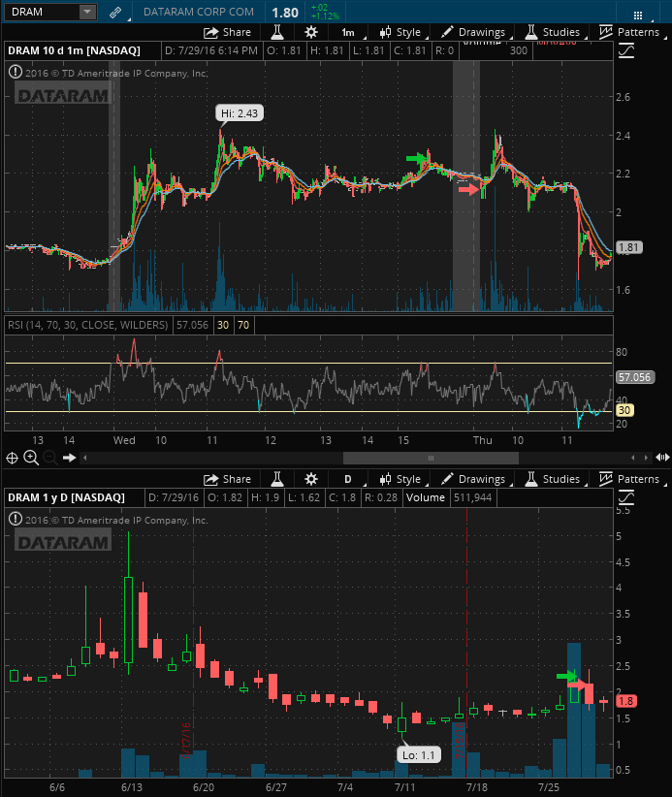Click the 57.056 RSI axis value label
Viewport: 672px width, 797px height.
(x=635, y=377)
